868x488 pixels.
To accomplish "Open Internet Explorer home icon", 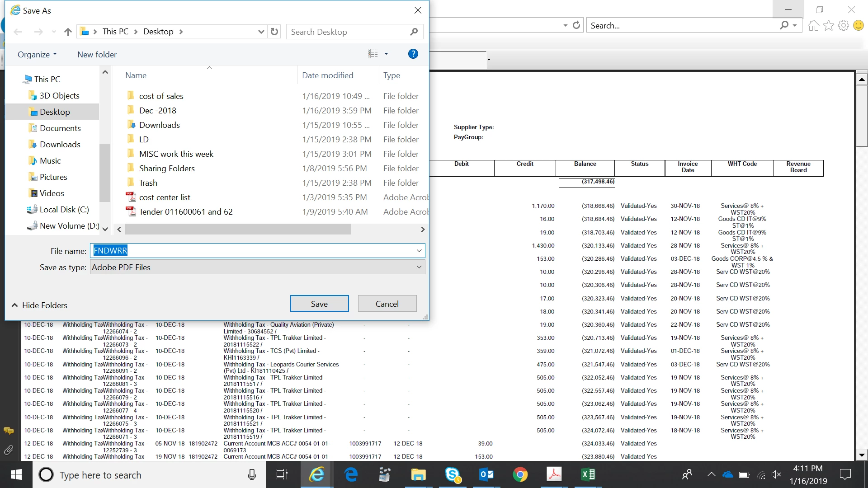I will [x=813, y=26].
